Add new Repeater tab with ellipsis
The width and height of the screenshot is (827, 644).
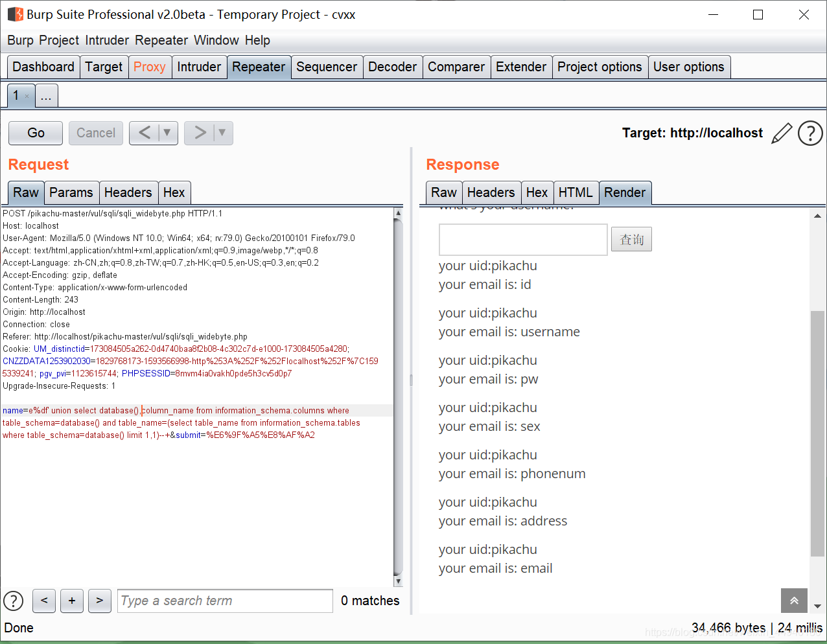click(46, 96)
